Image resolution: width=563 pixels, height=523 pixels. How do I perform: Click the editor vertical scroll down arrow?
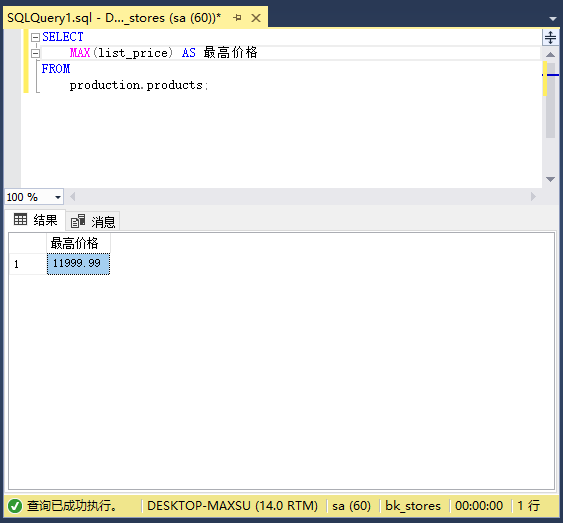(550, 179)
